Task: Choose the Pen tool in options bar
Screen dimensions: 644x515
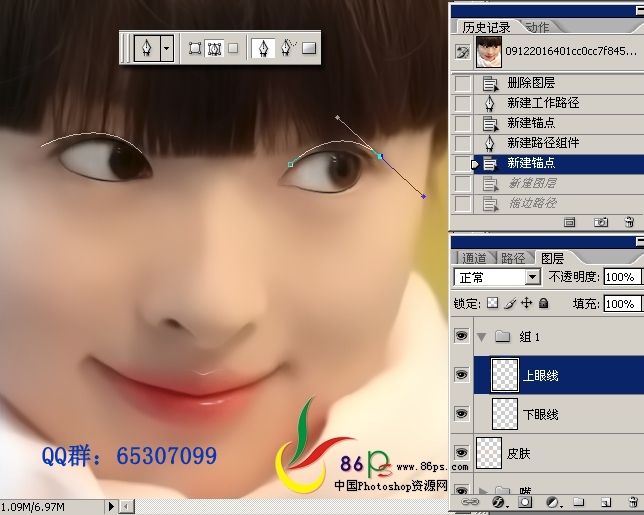Action: 263,48
